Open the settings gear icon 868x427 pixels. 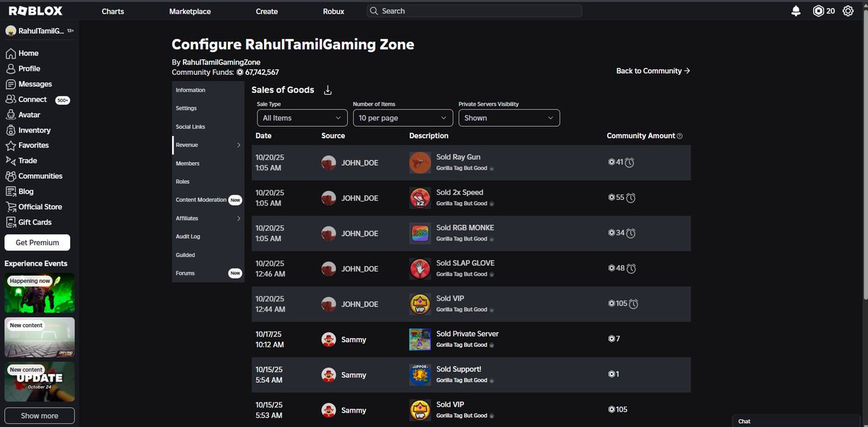848,11
